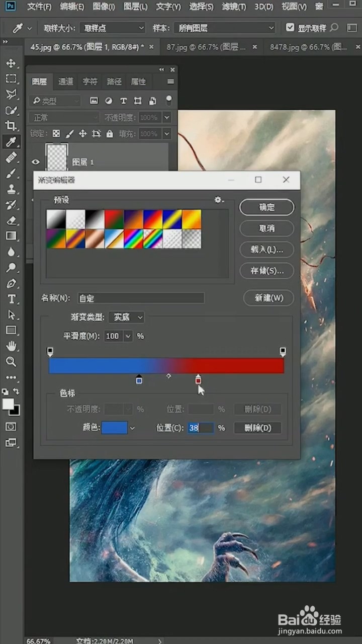
Task: Toggle lock artboard nesting
Action: tap(96, 134)
